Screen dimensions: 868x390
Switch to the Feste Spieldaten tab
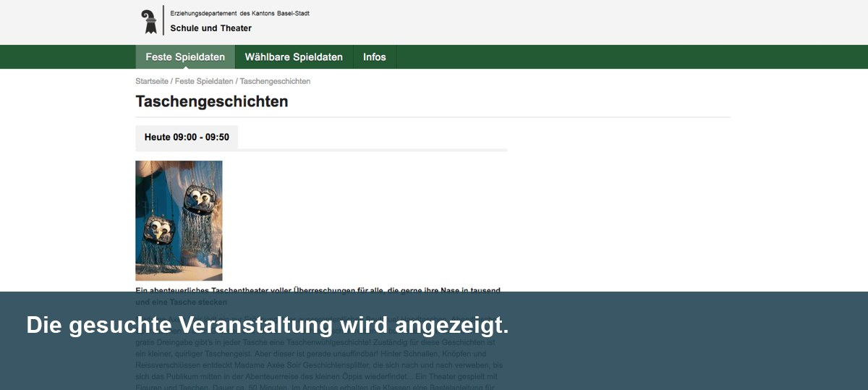[185, 57]
